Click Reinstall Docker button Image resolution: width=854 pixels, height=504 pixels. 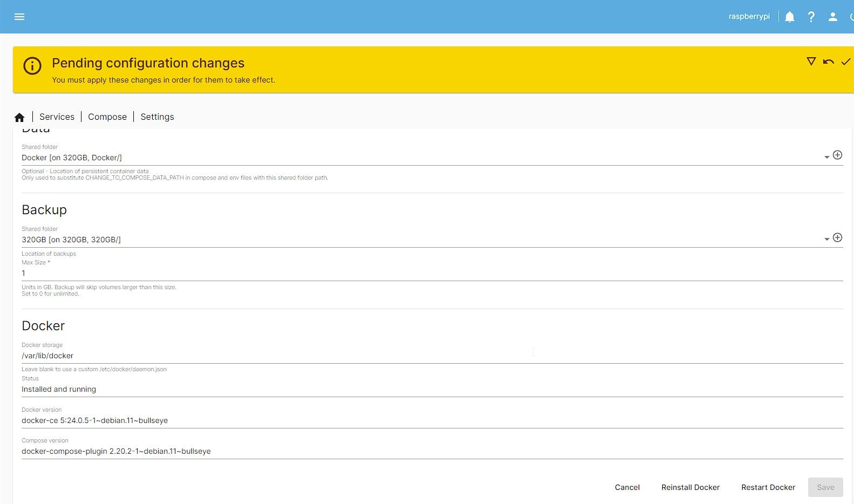[690, 487]
